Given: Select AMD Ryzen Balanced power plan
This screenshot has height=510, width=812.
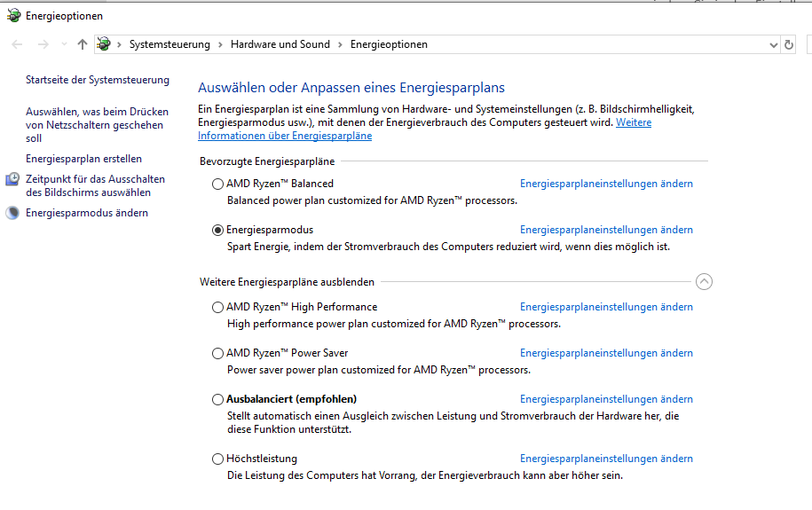Looking at the screenshot, I should coord(217,184).
